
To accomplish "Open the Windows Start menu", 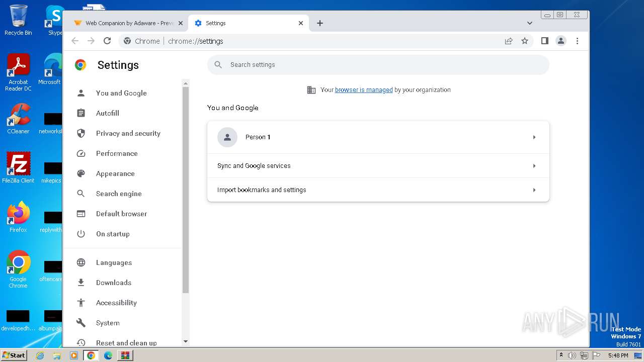I will click(14, 355).
